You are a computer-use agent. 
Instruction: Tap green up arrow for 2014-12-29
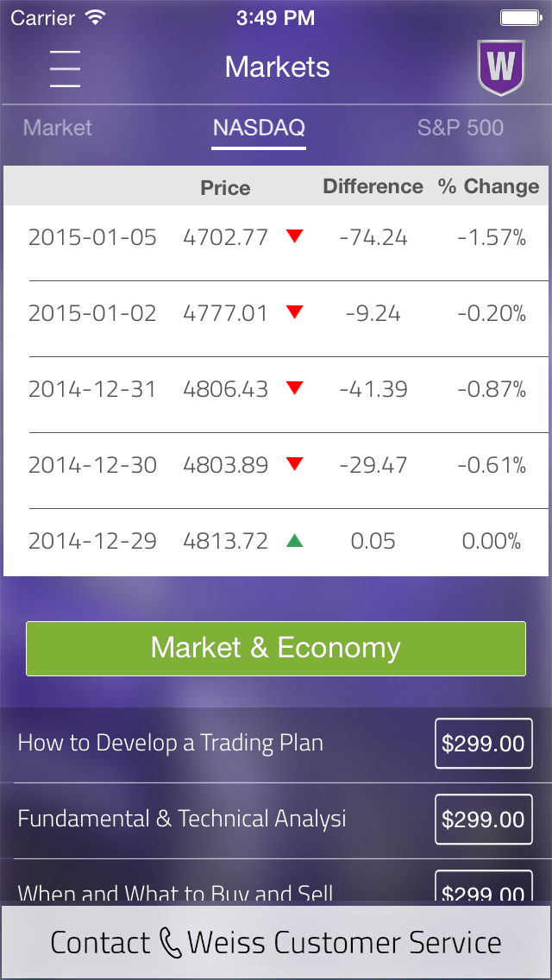point(294,541)
